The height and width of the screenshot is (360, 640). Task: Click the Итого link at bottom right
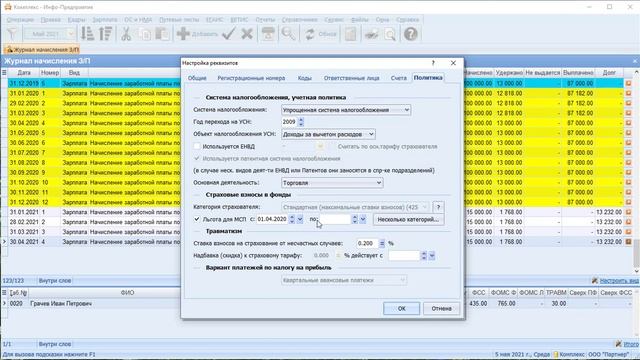tap(631, 344)
